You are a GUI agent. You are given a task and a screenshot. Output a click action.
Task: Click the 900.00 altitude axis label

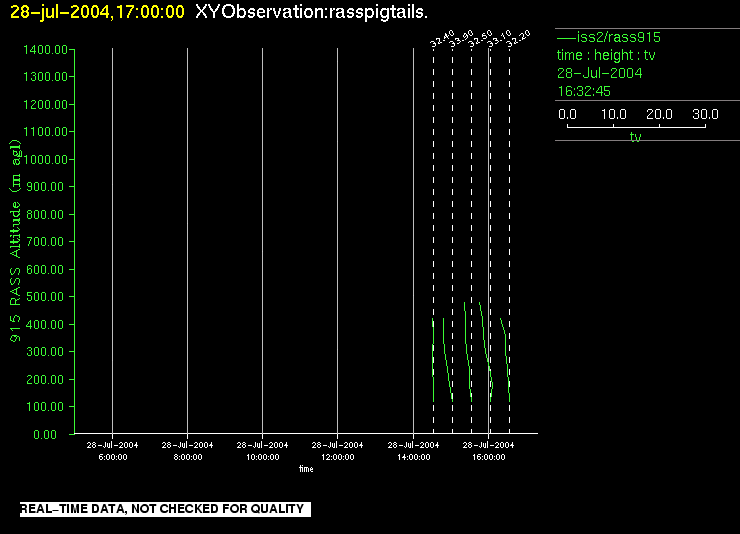45,187
